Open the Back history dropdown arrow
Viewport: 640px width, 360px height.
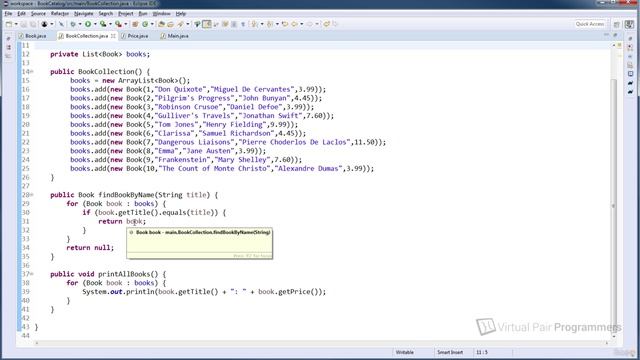[x=302, y=24]
